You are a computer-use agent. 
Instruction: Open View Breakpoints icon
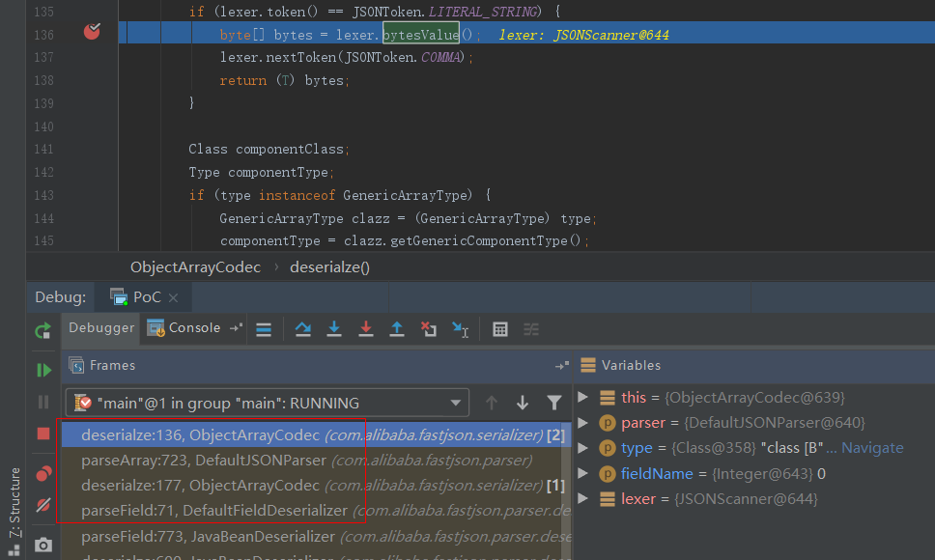click(42, 473)
